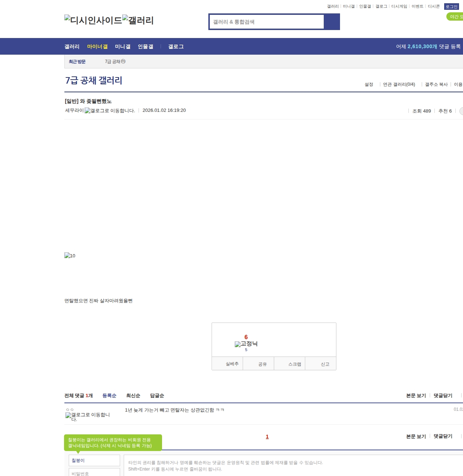The height and width of the screenshot is (476, 463).
Task: Click the 고정닉 icon in recommend box
Action: pyautogui.click(x=246, y=344)
